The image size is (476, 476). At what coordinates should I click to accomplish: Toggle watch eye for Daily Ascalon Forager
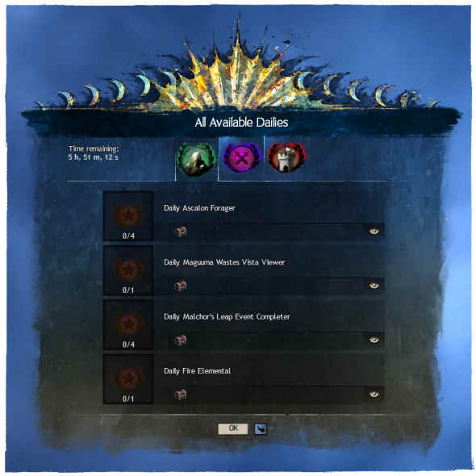click(374, 231)
